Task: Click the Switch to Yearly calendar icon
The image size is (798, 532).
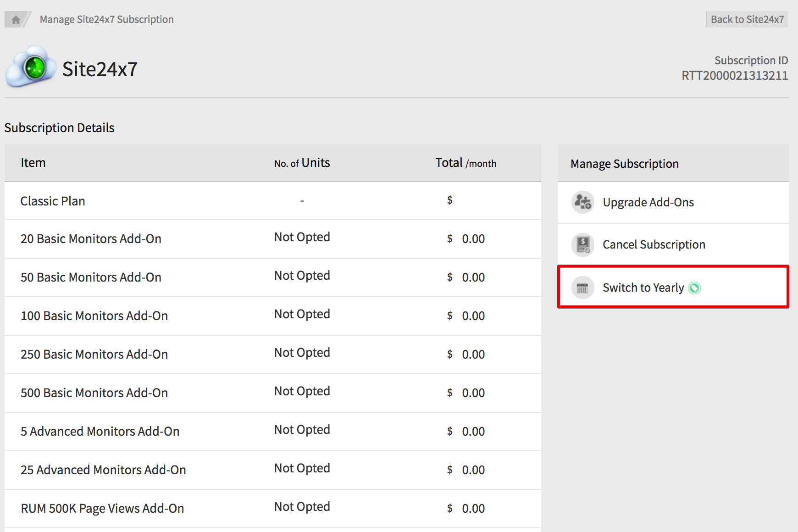Action: tap(582, 288)
